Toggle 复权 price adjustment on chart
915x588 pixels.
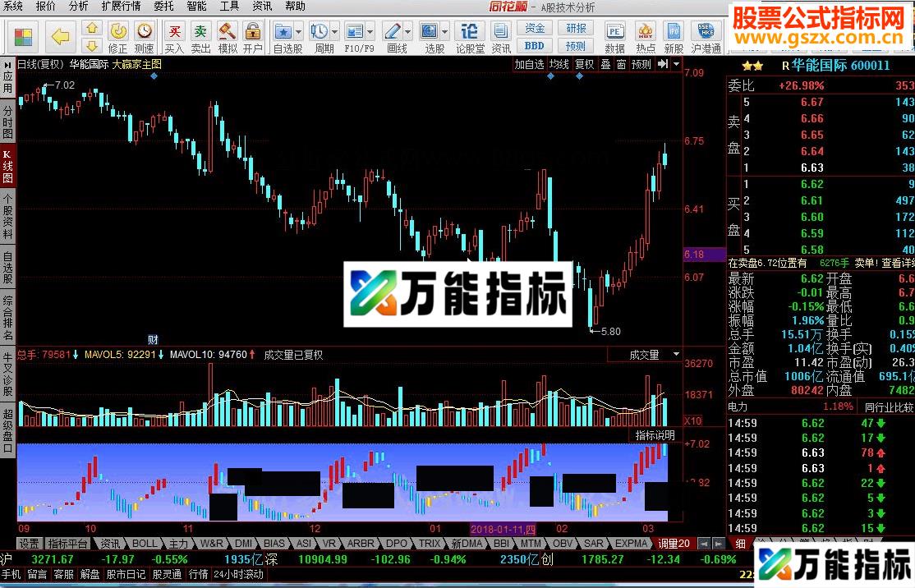point(584,64)
